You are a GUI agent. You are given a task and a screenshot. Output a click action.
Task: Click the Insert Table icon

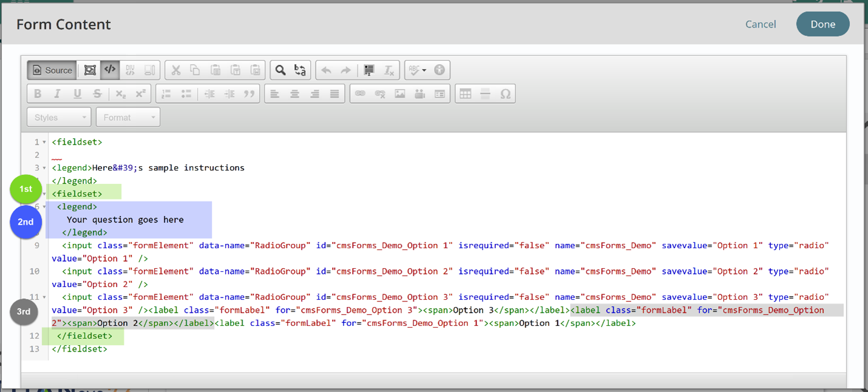coord(466,94)
